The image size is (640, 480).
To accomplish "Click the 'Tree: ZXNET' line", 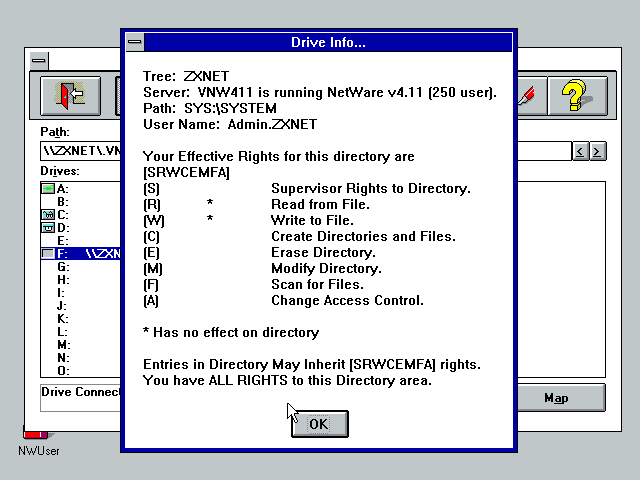I will point(186,76).
